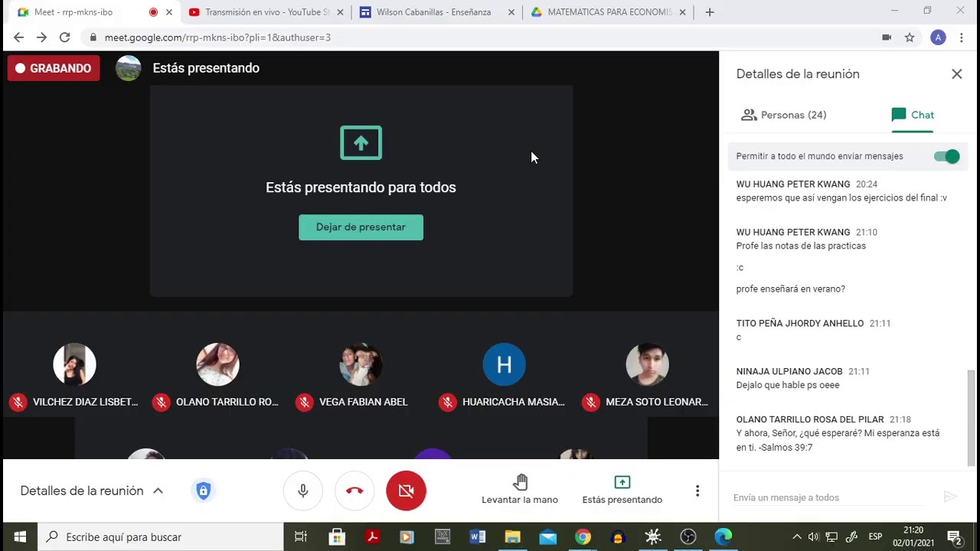Click the ESP language indicator
Image resolution: width=980 pixels, height=551 pixels.
[875, 537]
